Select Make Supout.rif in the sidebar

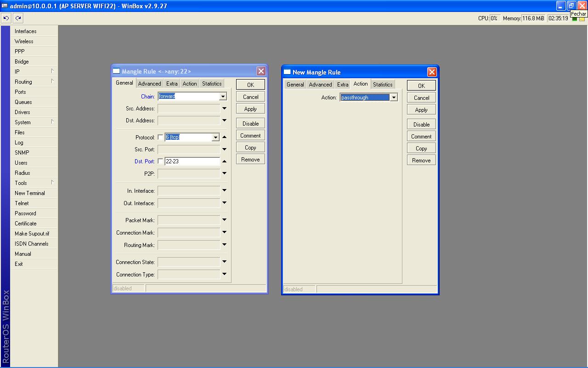34,234
